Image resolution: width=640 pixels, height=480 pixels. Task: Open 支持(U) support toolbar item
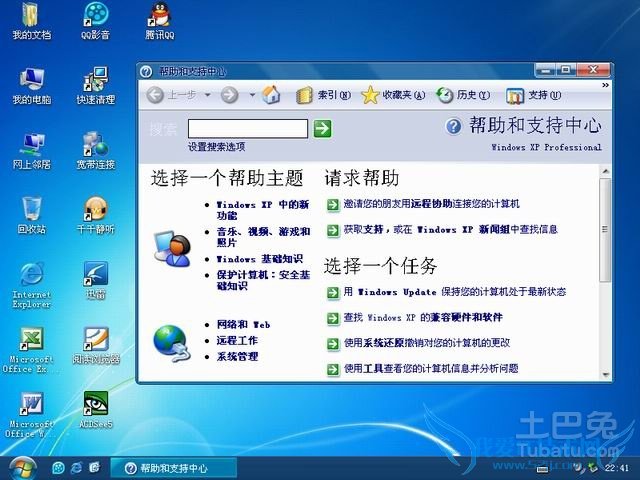click(x=533, y=95)
